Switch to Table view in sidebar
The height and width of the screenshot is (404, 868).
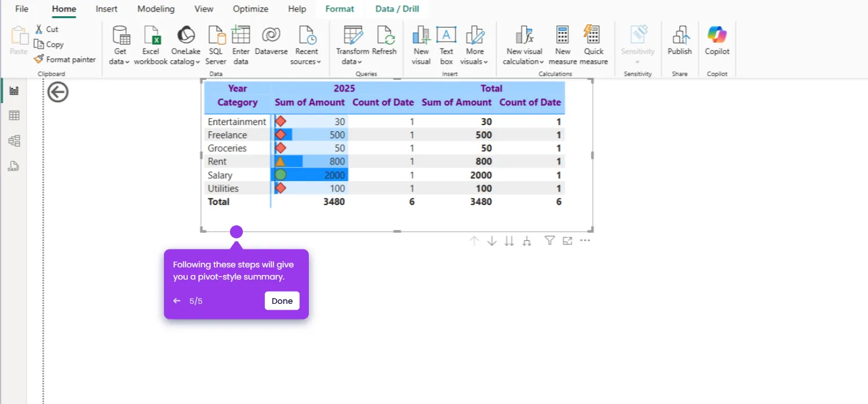pyautogui.click(x=14, y=116)
